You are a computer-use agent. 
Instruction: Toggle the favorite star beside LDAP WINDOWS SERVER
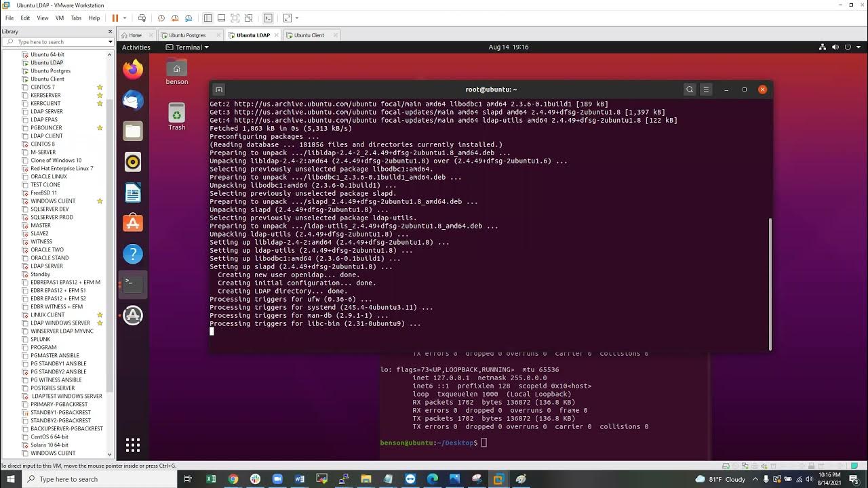(100, 323)
